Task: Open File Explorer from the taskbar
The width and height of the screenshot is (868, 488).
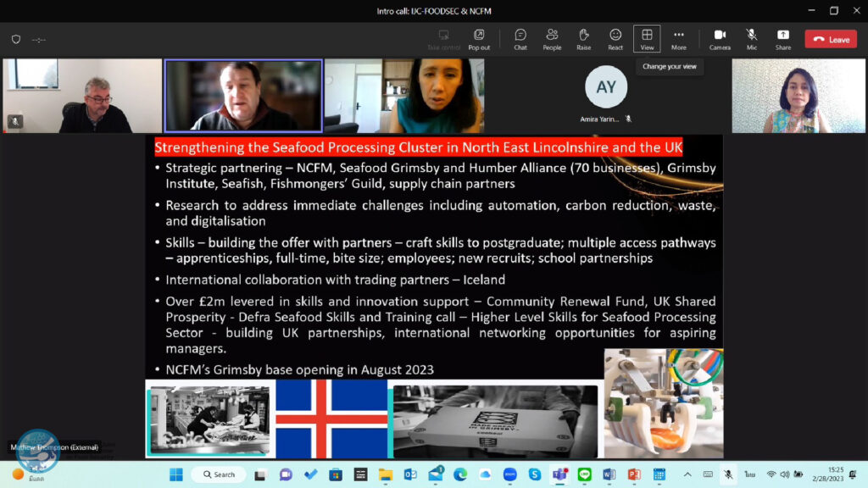Action: click(x=386, y=474)
